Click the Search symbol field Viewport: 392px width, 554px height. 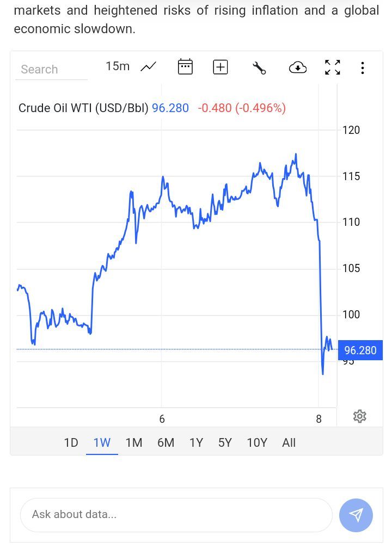[51, 69]
